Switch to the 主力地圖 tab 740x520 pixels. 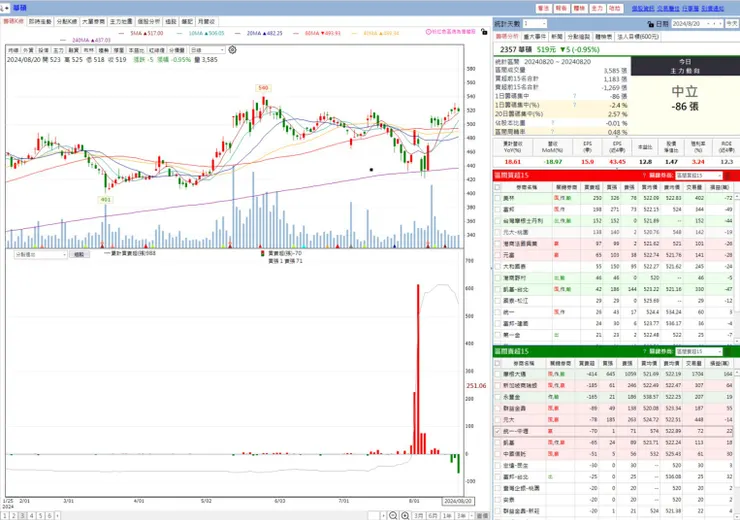point(121,22)
